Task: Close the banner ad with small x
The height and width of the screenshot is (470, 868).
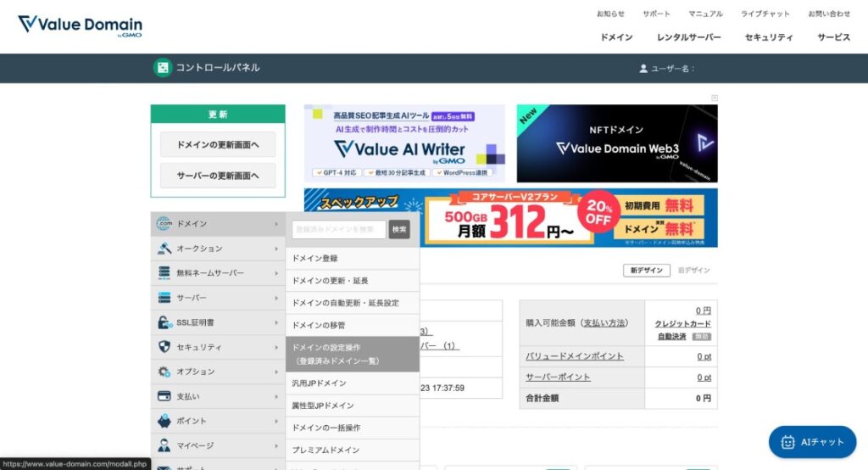Action: point(715,98)
